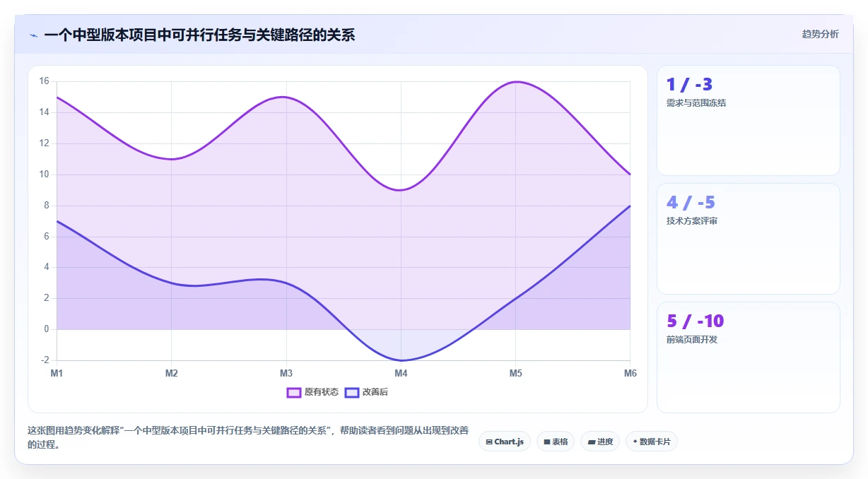Viewport: 868px width, 479px height.
Task: Click the M4 x-axis label
Action: pyautogui.click(x=401, y=373)
